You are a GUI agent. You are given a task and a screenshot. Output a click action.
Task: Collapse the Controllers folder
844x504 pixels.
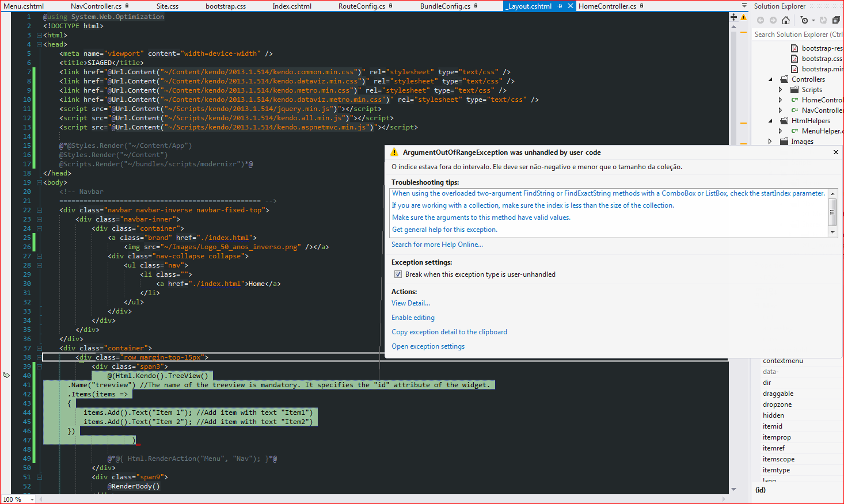(770, 79)
